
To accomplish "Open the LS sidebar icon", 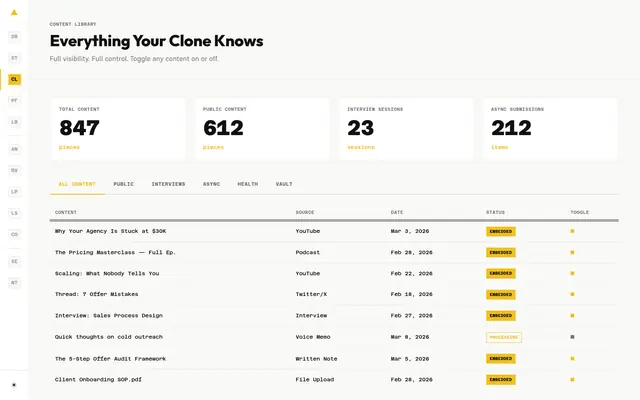I will click(x=14, y=213).
